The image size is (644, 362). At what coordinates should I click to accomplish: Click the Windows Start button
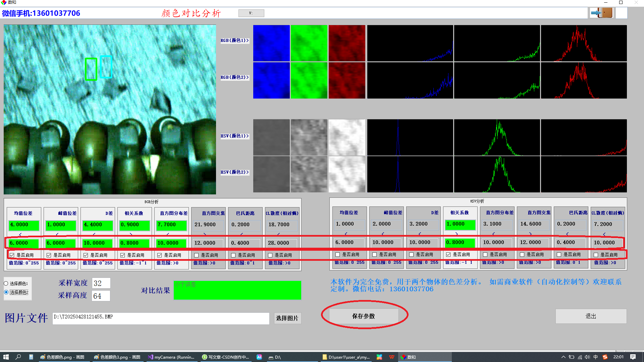pos(6,357)
